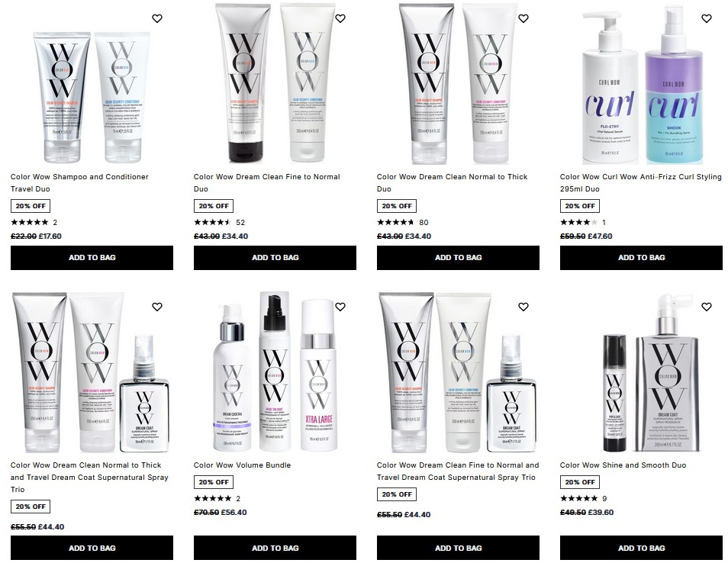Click wishlist heart on Shine and Smooth Duo
This screenshot has width=728, height=563.
(x=706, y=307)
